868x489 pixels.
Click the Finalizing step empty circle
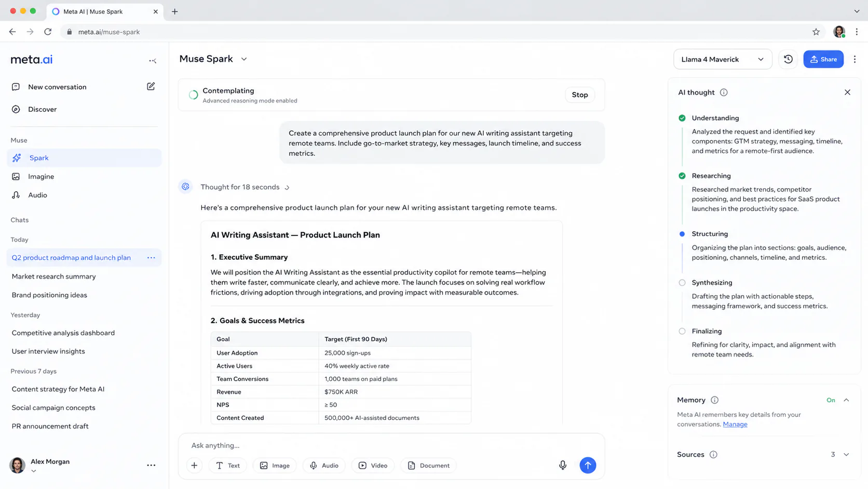point(682,331)
